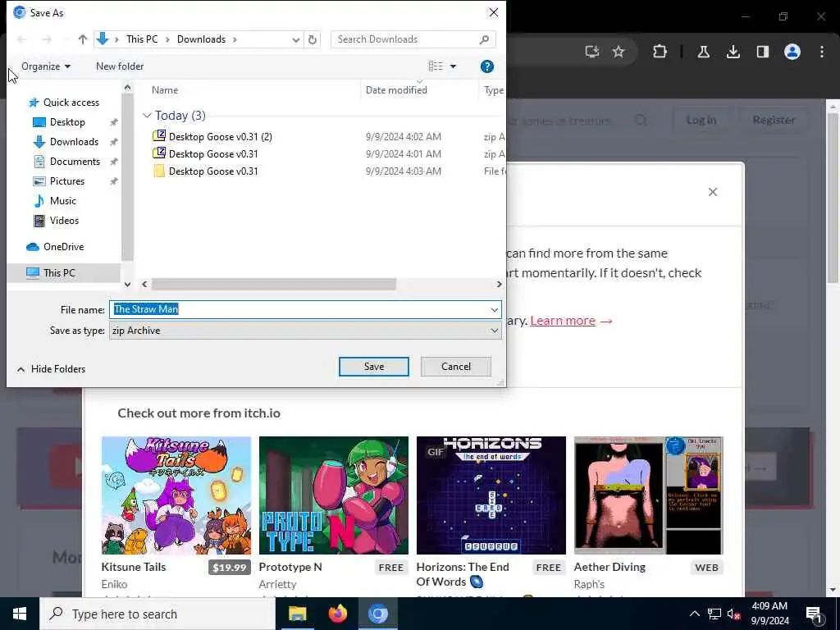The image size is (840, 630).
Task: Click the muted volume tray icon
Action: coord(733,614)
